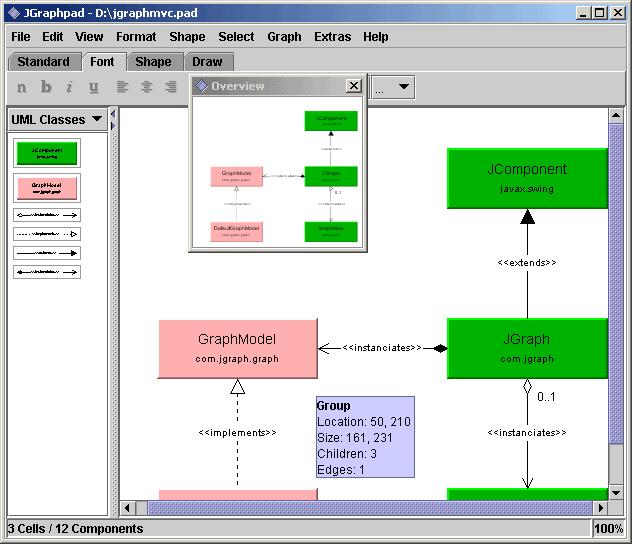Pick the green JComponent class template in library
This screenshot has width=632, height=544.
pyautogui.click(x=47, y=153)
